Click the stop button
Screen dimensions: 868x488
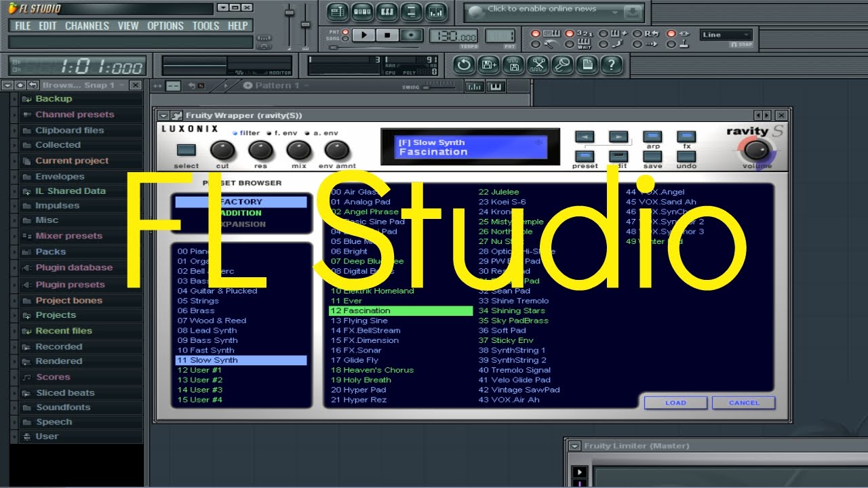point(387,35)
